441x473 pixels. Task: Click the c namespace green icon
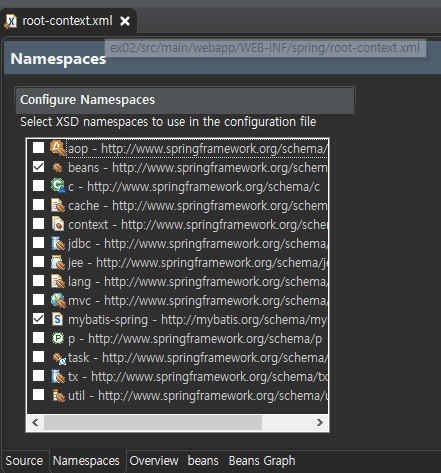tap(58, 186)
